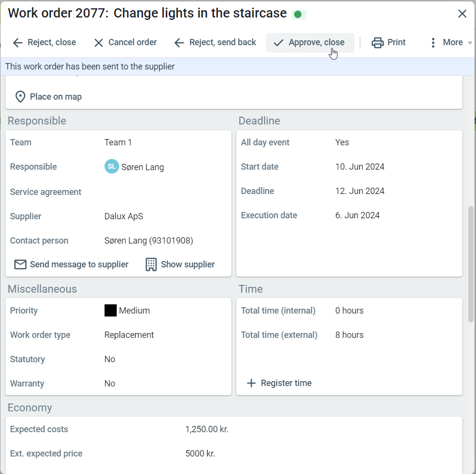Toggle the green status indicator by title
Screen dimensions: 476x474
click(299, 15)
